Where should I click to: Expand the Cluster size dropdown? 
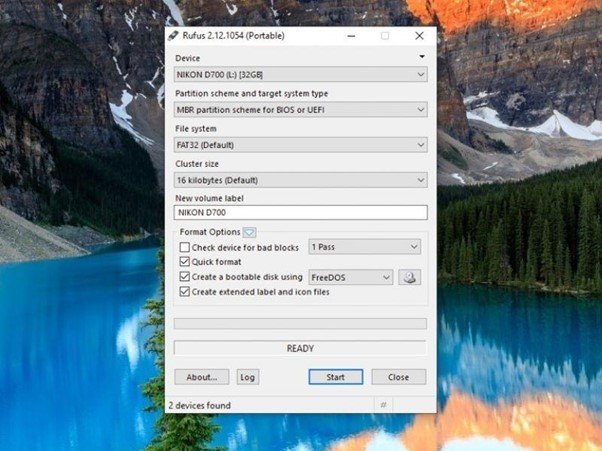tap(300, 180)
